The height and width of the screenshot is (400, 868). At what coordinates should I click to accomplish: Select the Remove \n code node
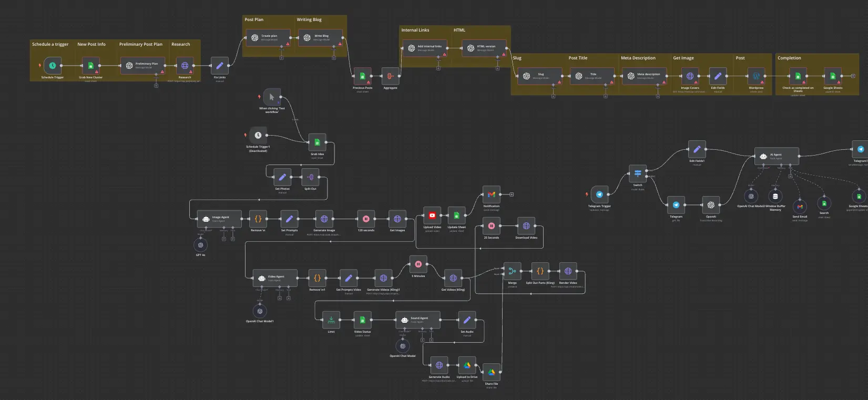258,219
